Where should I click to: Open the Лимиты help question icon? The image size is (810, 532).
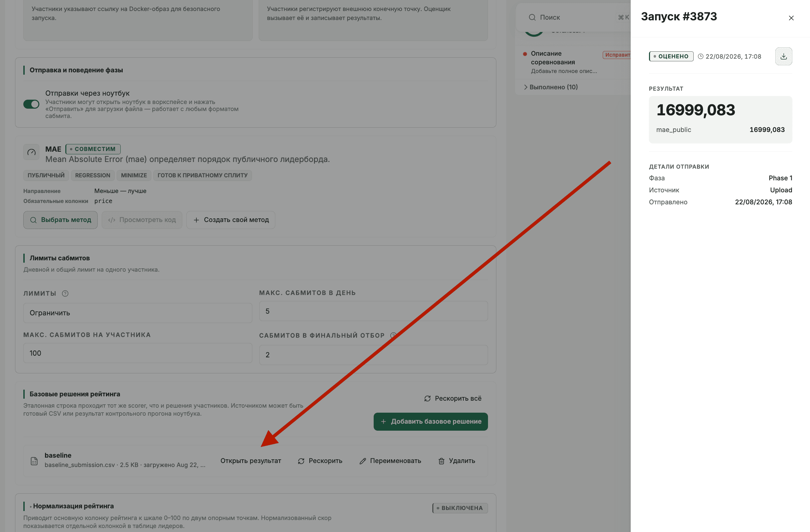(x=65, y=293)
